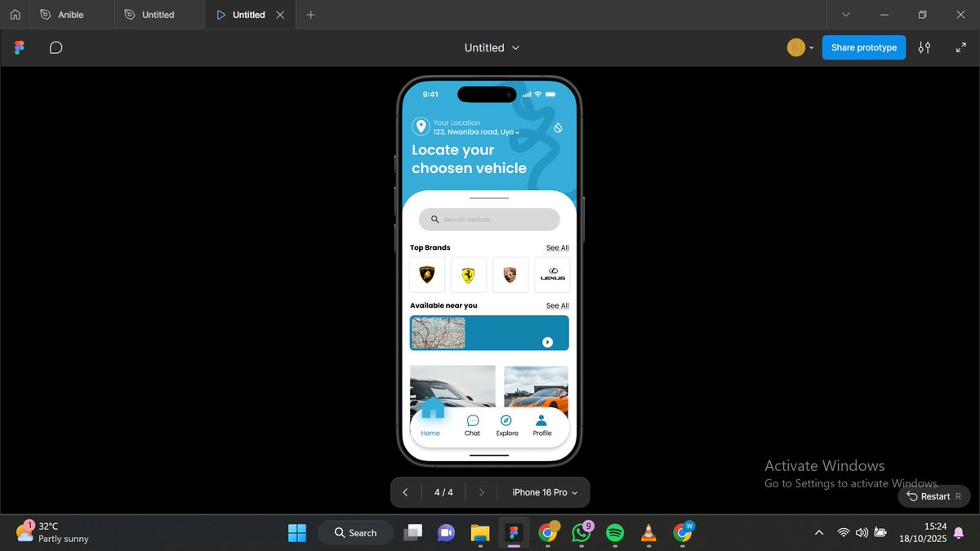Go to next frame with right arrow
Image resolution: width=980 pixels, height=551 pixels.
482,492
